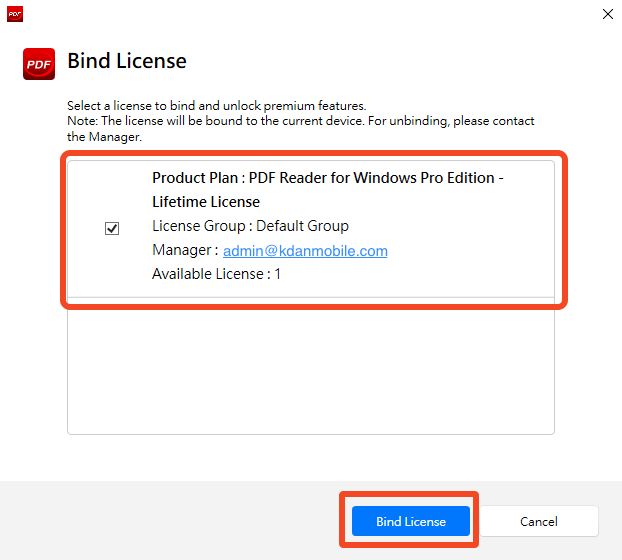The height and width of the screenshot is (560, 622).
Task: Click the Lifetime License line
Action: (x=206, y=202)
